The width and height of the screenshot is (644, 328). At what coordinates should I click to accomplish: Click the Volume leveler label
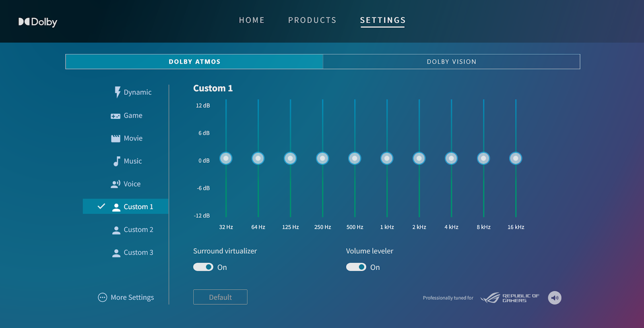(x=369, y=251)
